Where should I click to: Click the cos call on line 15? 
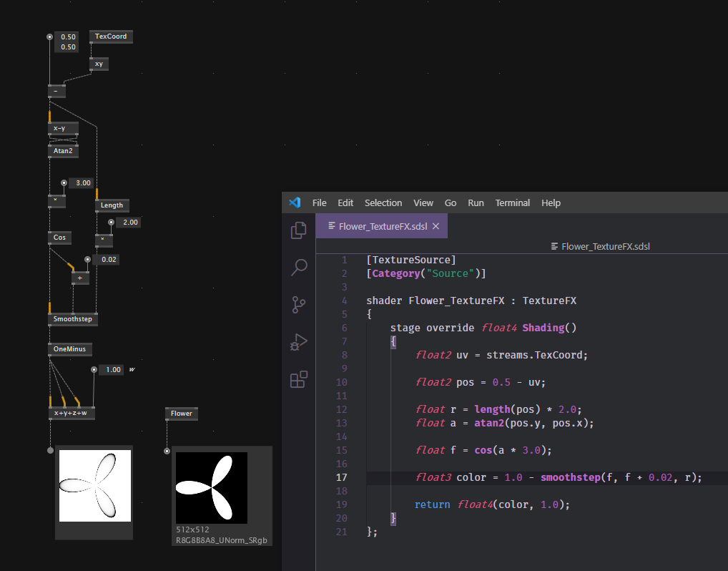pyautogui.click(x=483, y=451)
